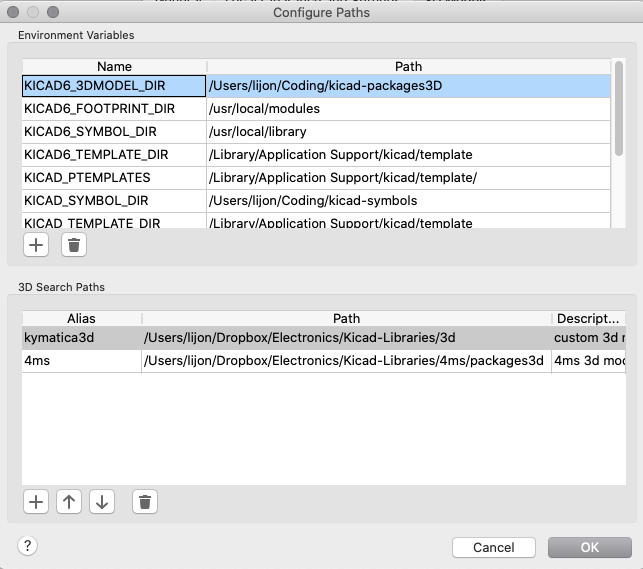This screenshot has width=643, height=569.
Task: Click the 4ms packages3d path cell
Action: pos(345,361)
